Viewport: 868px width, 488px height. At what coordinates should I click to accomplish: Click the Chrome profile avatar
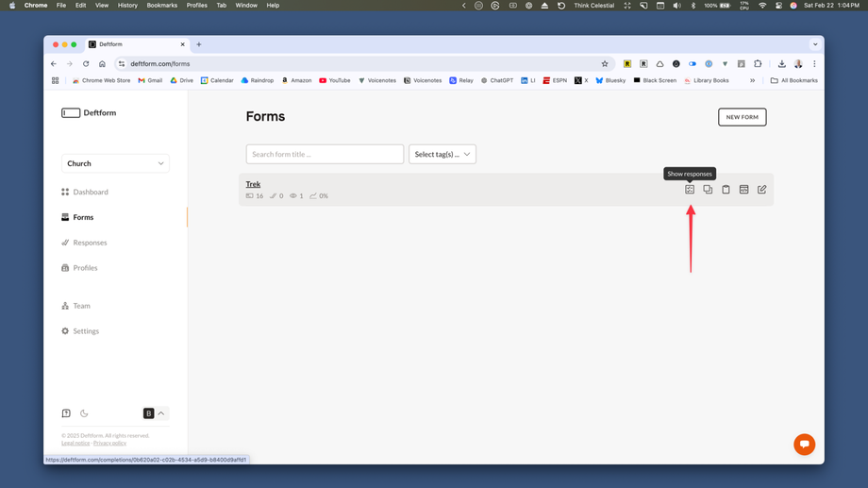798,63
